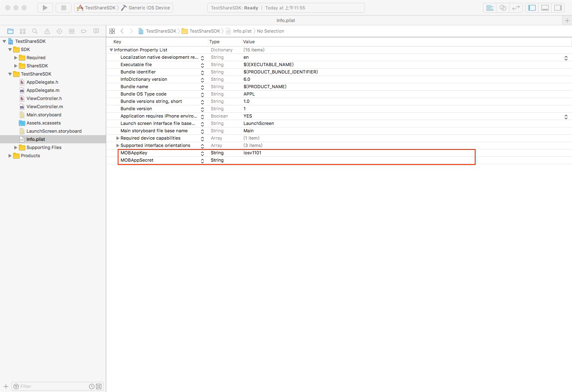Collapse the Information Property List dictionary
572x392 pixels.
(x=111, y=50)
